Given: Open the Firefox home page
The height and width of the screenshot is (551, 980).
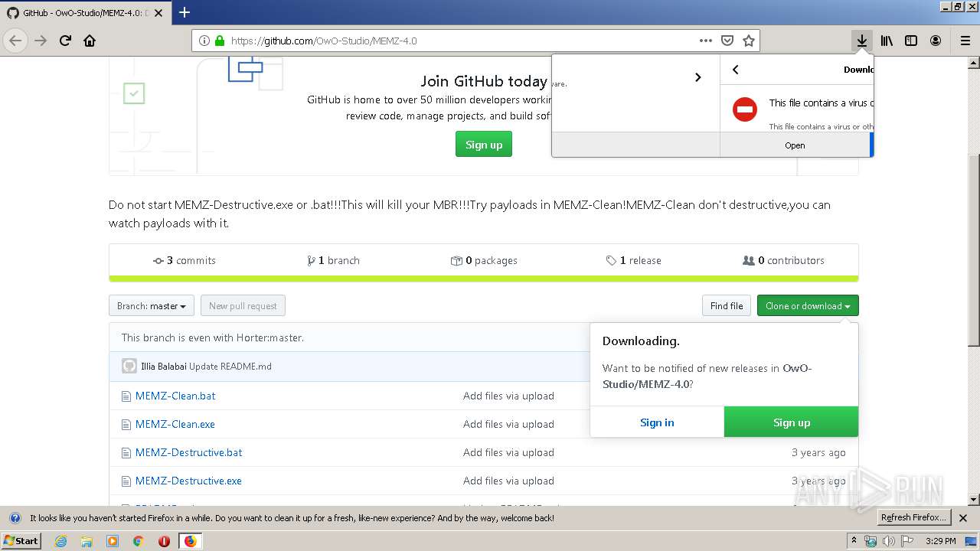Looking at the screenshot, I should point(90,41).
